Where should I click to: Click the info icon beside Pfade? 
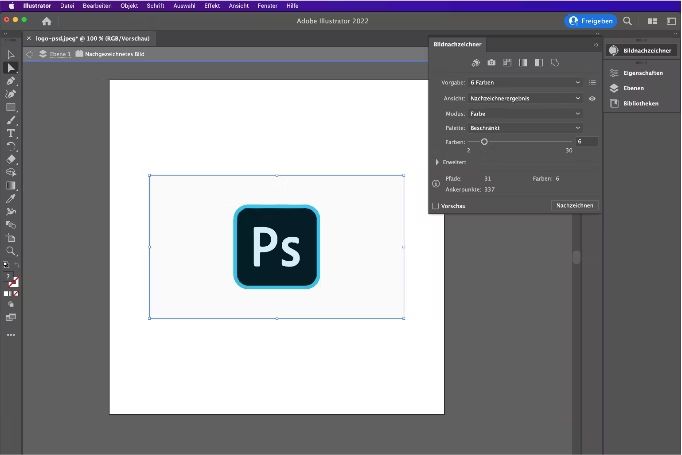coord(436,184)
